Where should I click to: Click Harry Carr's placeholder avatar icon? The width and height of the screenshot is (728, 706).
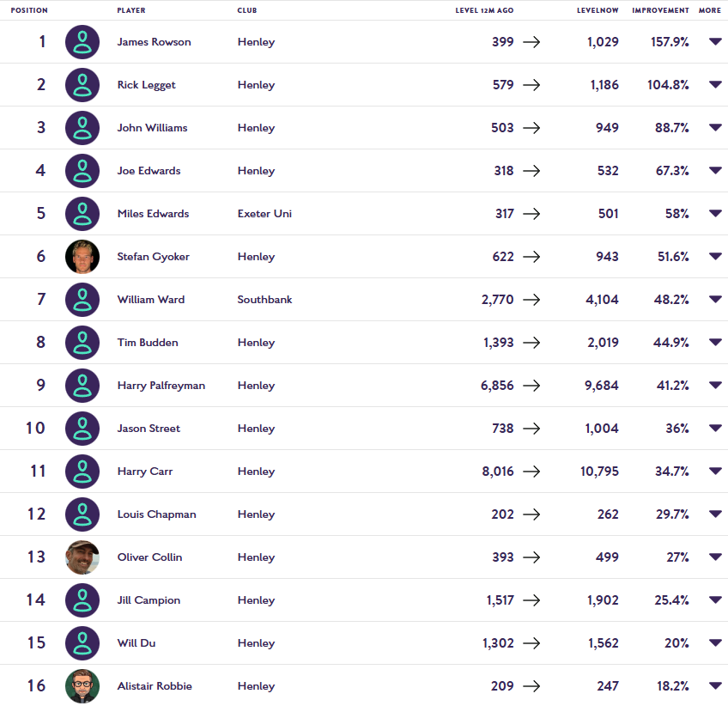point(82,472)
